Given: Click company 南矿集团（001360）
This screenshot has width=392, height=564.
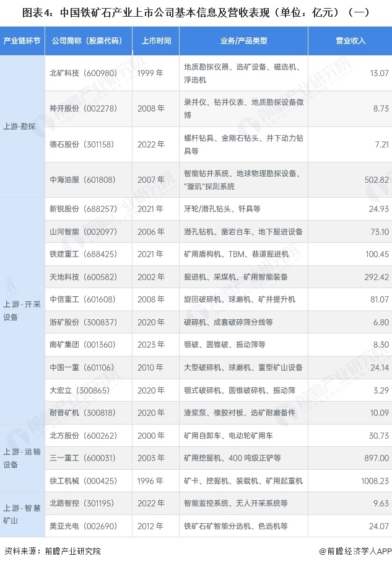Looking at the screenshot, I should pos(82,345).
